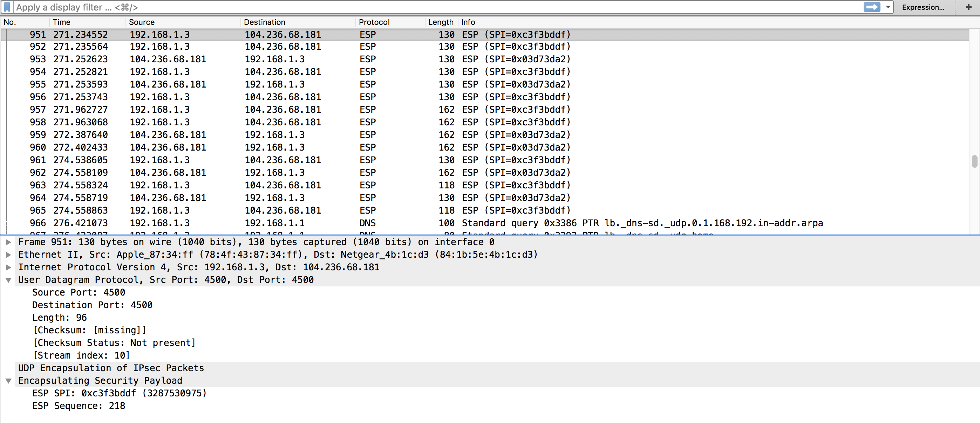The width and height of the screenshot is (980, 423).
Task: Click the Destination column header
Action: [264, 22]
